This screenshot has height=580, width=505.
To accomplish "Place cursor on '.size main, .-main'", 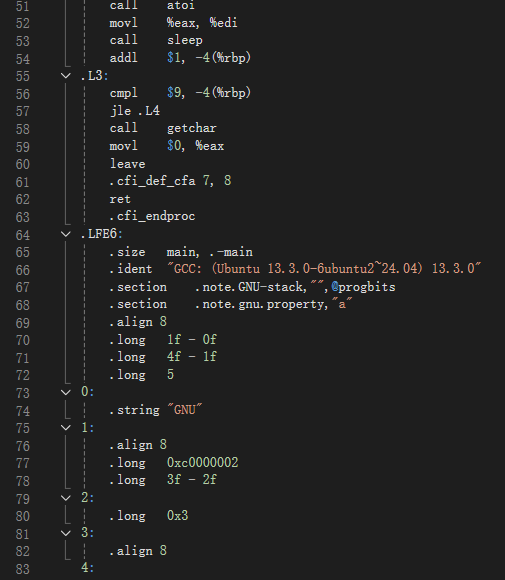I will pyautogui.click(x=181, y=252).
